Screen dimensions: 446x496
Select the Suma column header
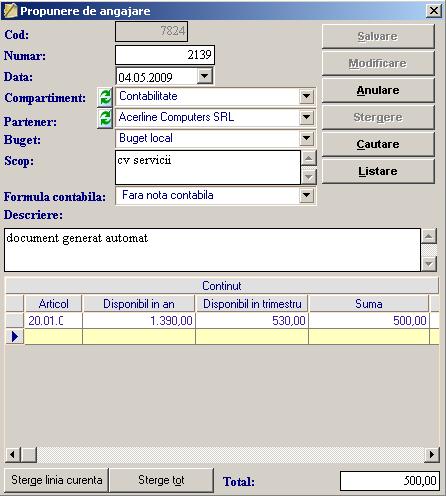click(x=369, y=304)
